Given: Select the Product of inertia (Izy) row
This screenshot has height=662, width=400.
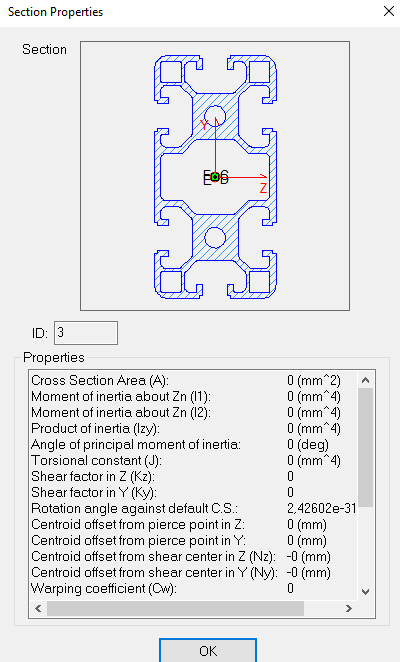Looking at the screenshot, I should (x=193, y=429).
